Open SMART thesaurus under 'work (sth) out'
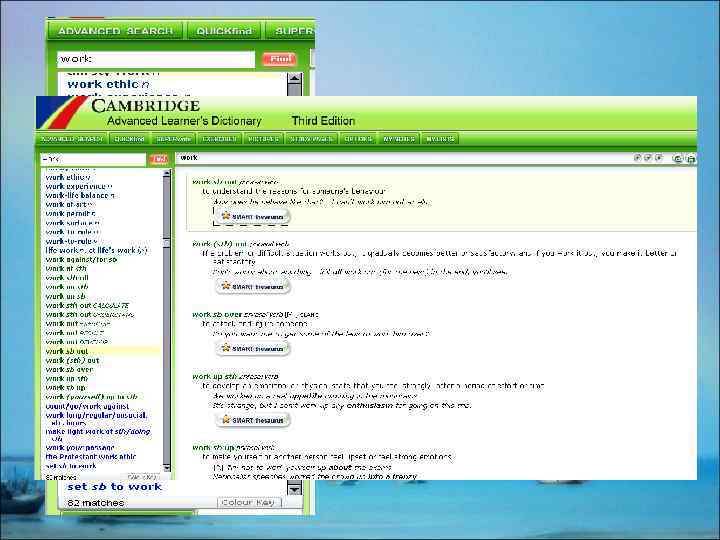The height and width of the screenshot is (540, 720). coord(253,287)
